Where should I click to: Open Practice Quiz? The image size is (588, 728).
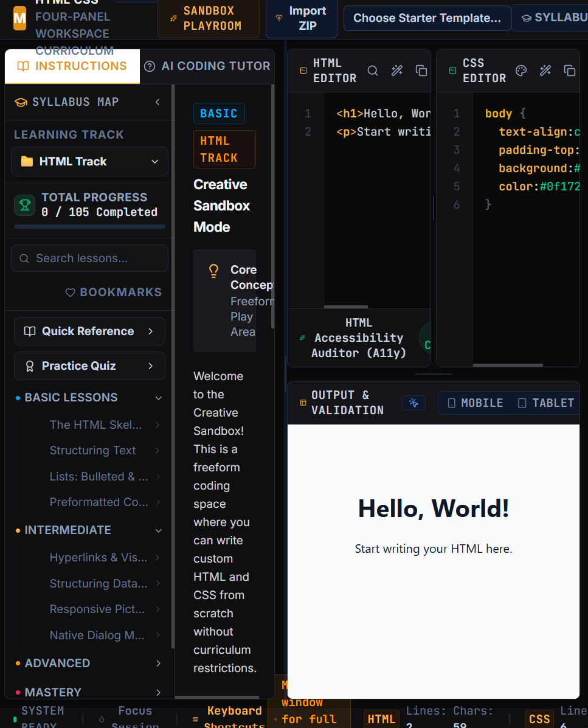89,366
